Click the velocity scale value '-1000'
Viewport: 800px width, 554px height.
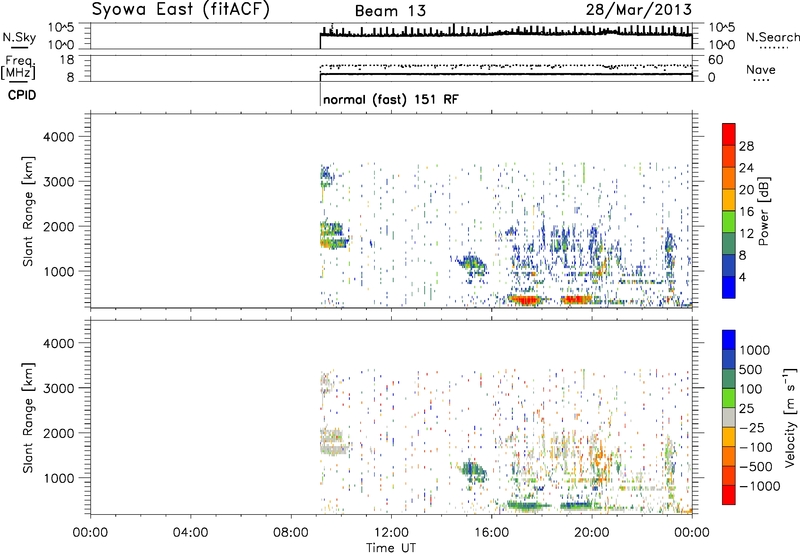[x=759, y=486]
